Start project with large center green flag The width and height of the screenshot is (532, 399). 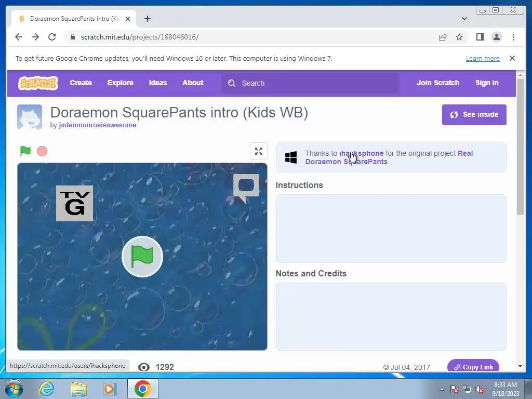(x=142, y=257)
